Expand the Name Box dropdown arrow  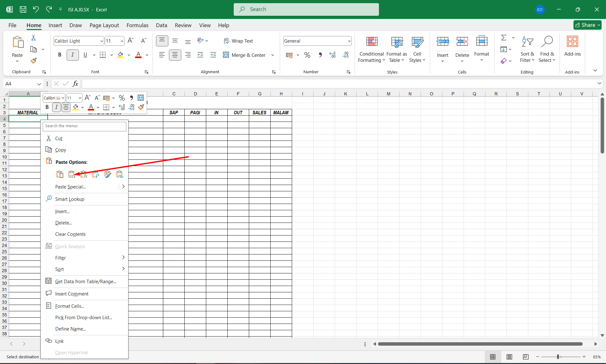coord(39,84)
